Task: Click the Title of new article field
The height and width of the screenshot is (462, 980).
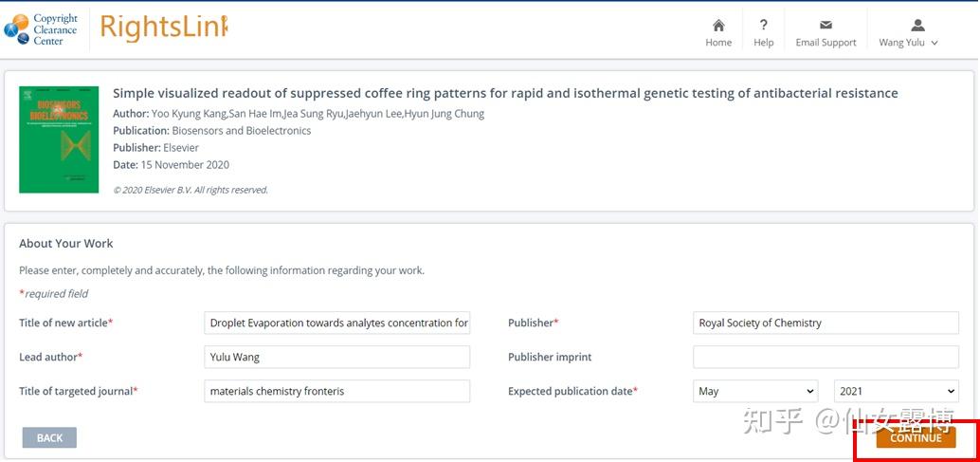Action: point(337,323)
